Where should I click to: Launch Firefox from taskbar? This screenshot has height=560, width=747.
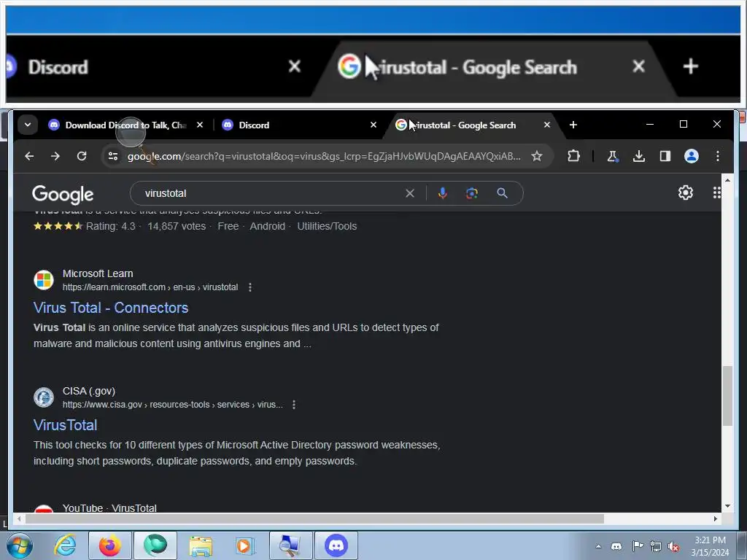click(x=109, y=545)
